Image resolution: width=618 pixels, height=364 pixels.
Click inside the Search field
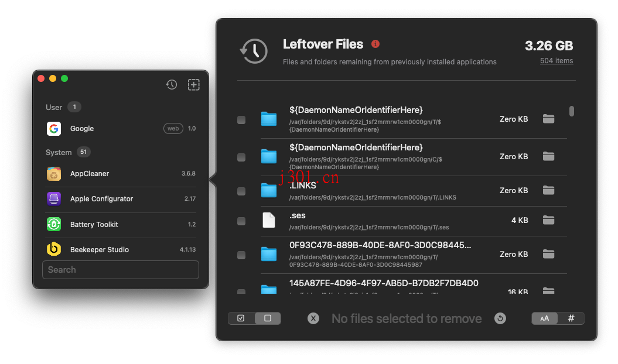coord(120,269)
